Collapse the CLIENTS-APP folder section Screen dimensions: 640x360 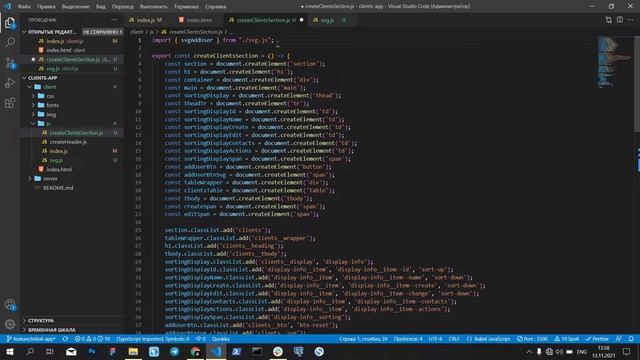[x=24, y=78]
